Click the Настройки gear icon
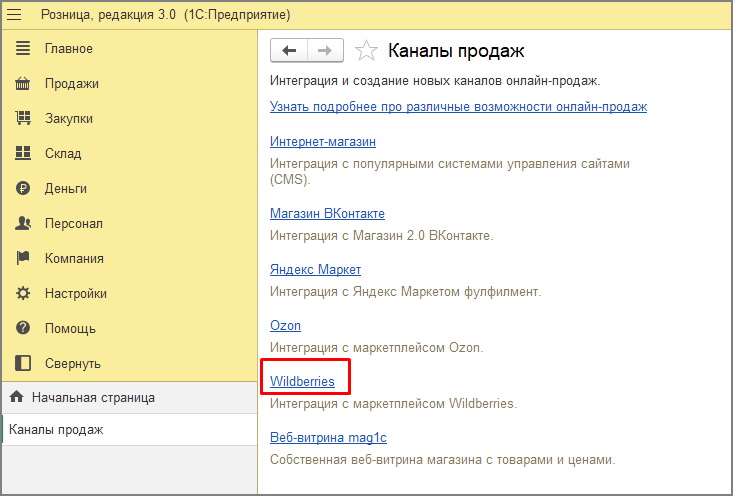The image size is (733, 496). (x=23, y=293)
